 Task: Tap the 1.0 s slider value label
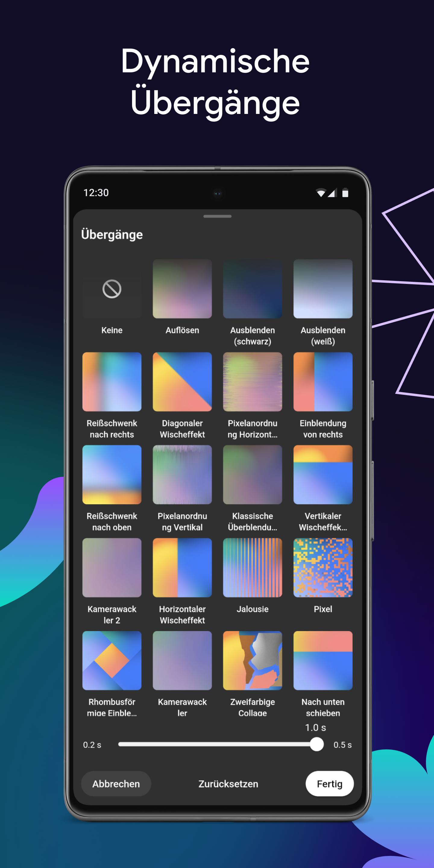point(315,728)
